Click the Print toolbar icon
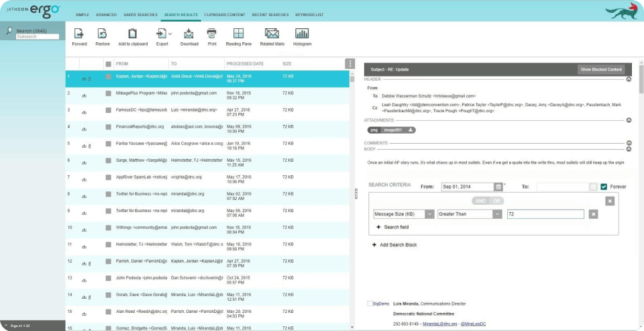644x331 pixels. point(212,34)
